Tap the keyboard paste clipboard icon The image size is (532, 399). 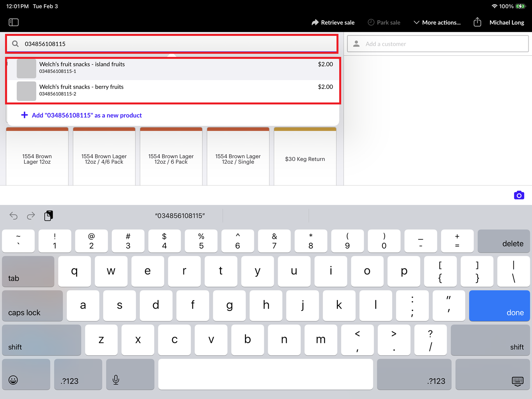click(48, 215)
